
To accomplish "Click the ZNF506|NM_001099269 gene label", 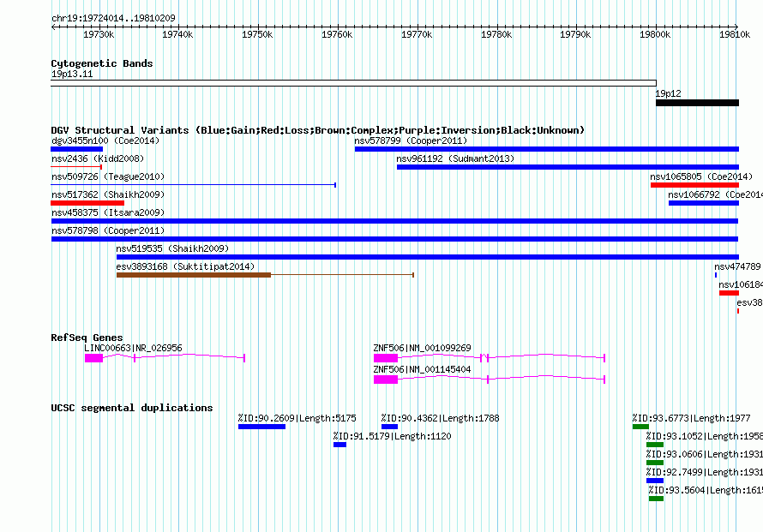I will (x=422, y=348).
